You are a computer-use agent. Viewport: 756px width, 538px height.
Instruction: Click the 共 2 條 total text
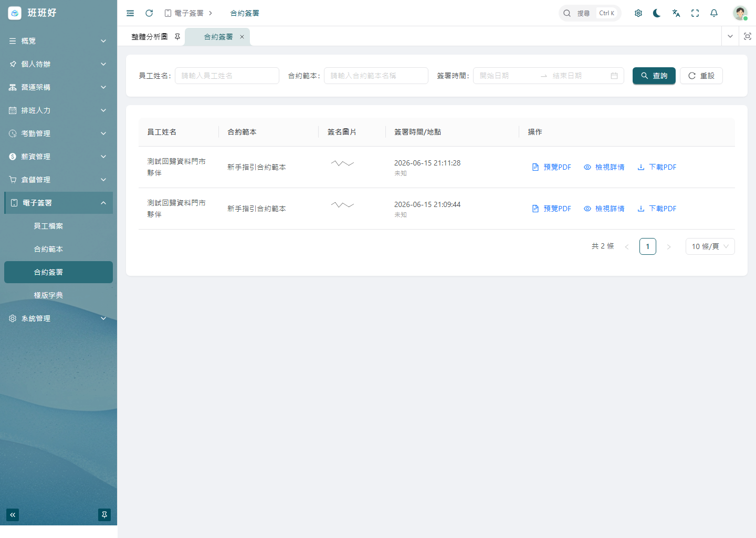click(x=603, y=246)
